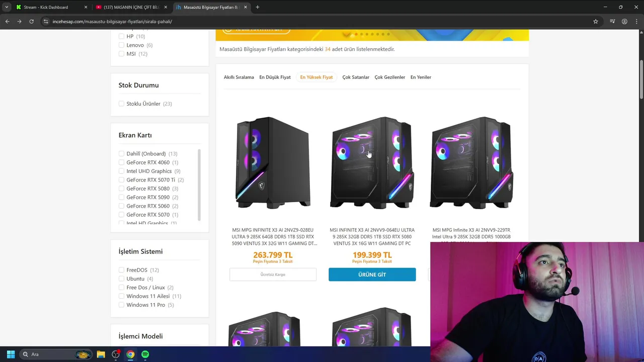The width and height of the screenshot is (644, 362).
Task: Open the Chrome three-dot menu
Action: (x=636, y=22)
